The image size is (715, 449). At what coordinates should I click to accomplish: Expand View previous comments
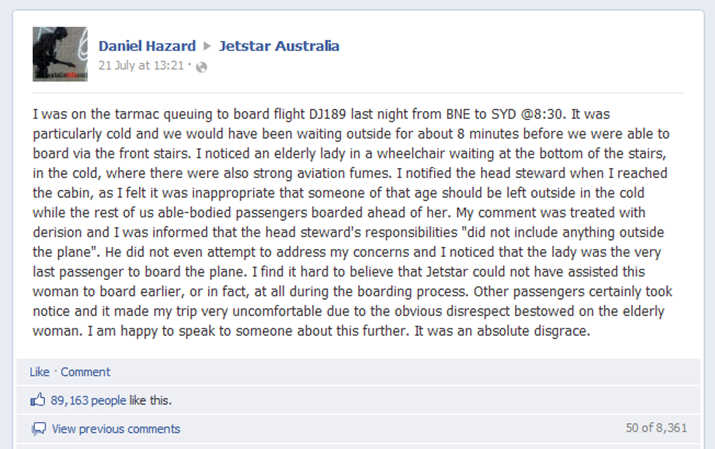pos(116,429)
